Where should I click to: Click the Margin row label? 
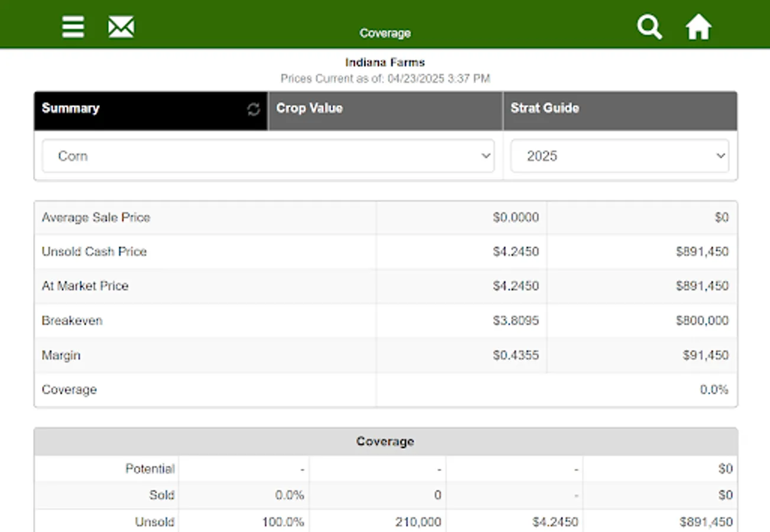coord(61,355)
